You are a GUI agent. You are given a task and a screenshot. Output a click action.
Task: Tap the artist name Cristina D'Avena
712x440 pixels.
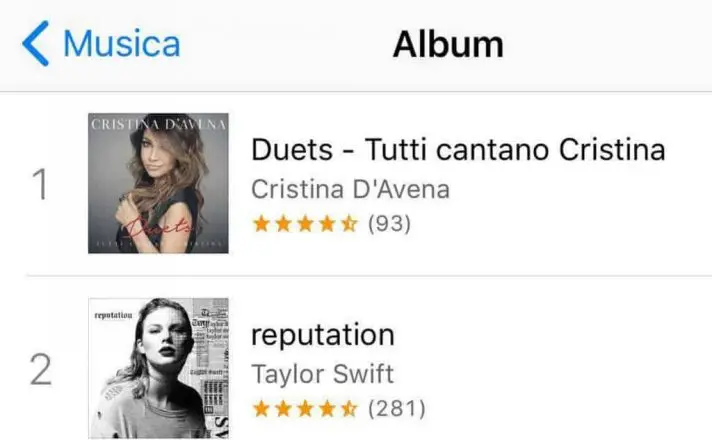click(350, 188)
